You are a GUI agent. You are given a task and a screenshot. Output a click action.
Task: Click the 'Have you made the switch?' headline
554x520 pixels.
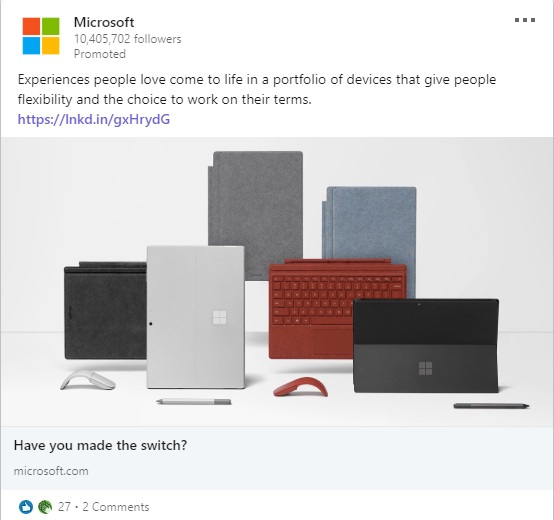click(x=100, y=445)
